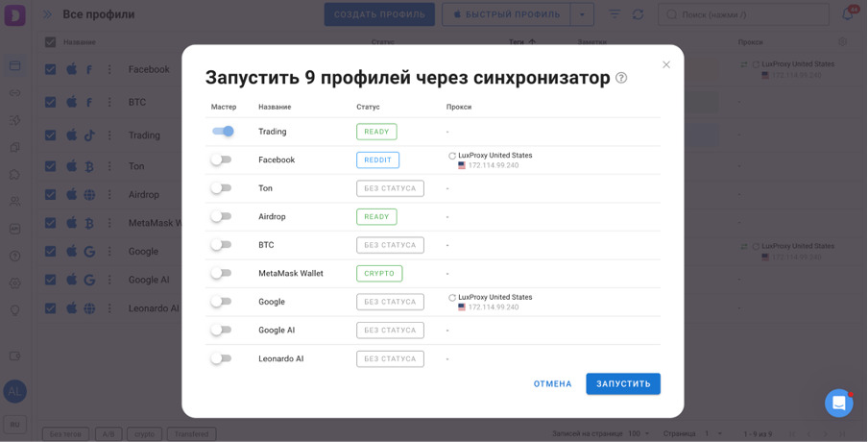Click Прокси column header in dialog
Screen dimensions: 868x442
[x=459, y=107]
